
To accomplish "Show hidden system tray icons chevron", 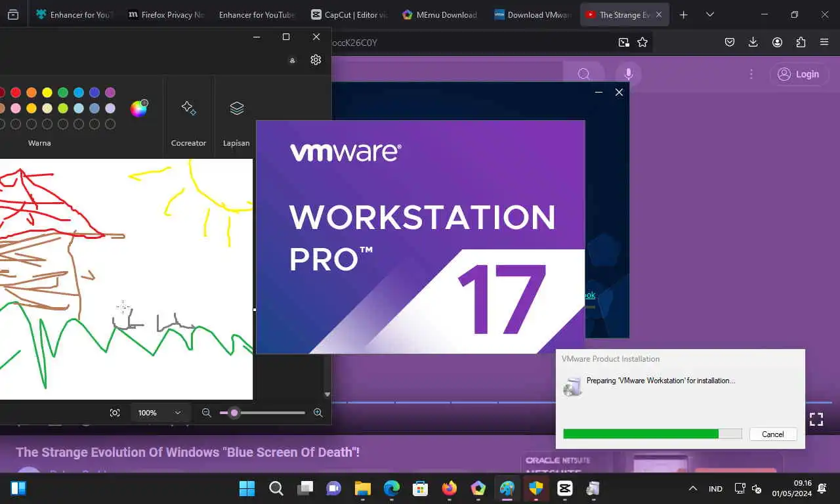I will (x=692, y=489).
